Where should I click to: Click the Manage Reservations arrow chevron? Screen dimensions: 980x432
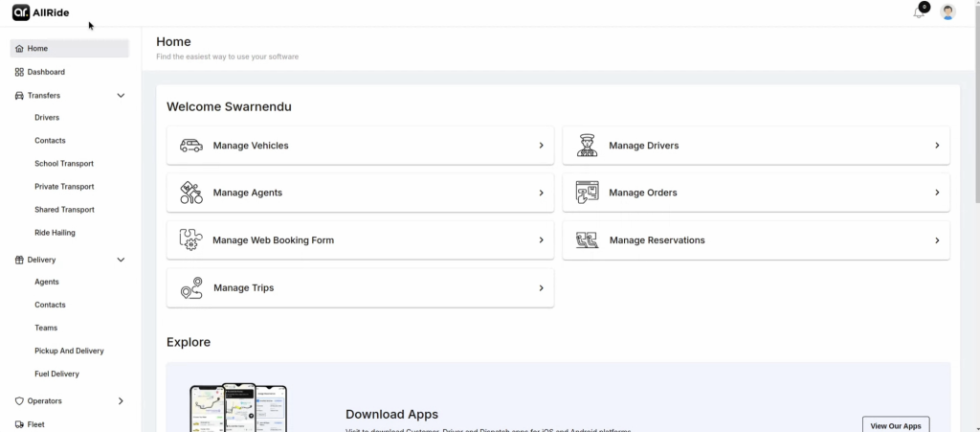coord(937,240)
